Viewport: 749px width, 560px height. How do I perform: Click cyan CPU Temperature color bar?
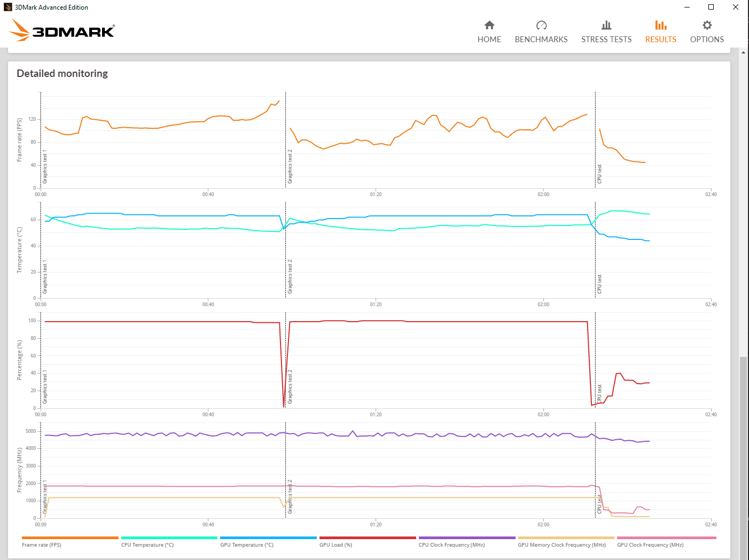(169, 538)
